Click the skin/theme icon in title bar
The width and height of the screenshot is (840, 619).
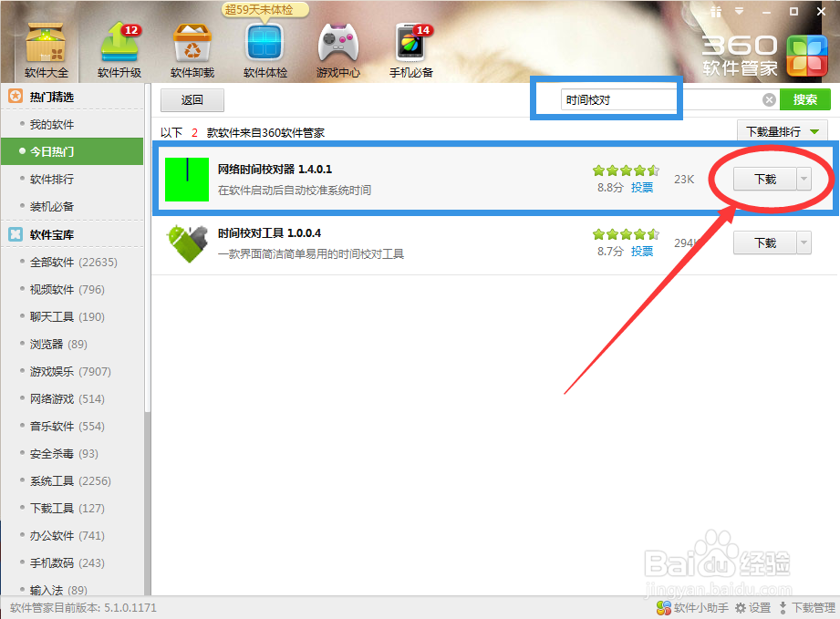point(716,11)
